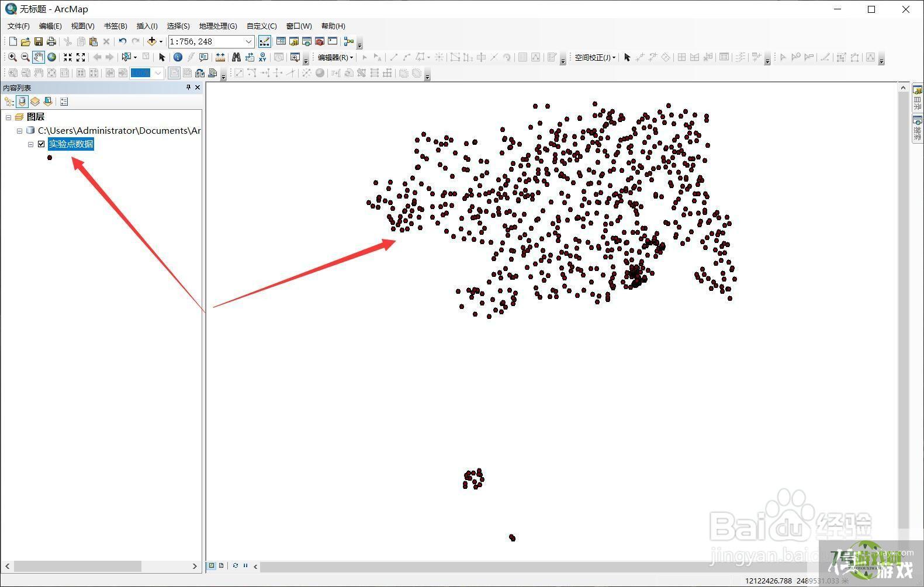
Task: Open the Editor toolbar toggle
Action: [x=265, y=41]
